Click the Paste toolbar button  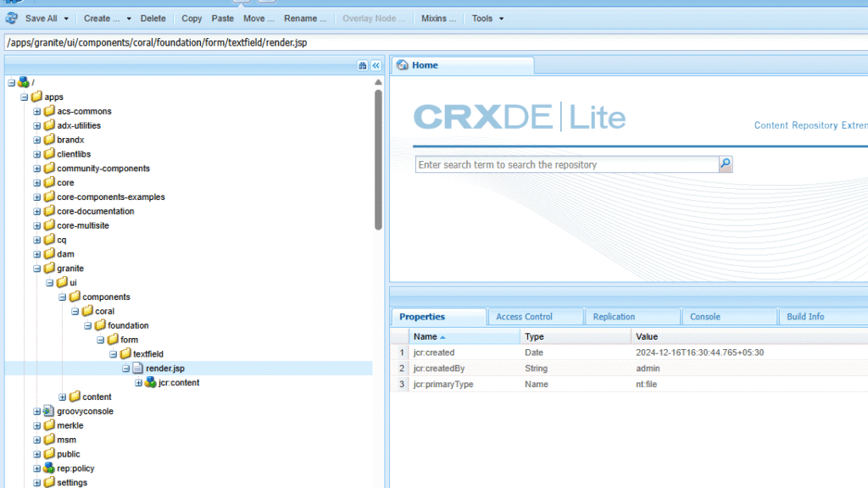click(223, 19)
